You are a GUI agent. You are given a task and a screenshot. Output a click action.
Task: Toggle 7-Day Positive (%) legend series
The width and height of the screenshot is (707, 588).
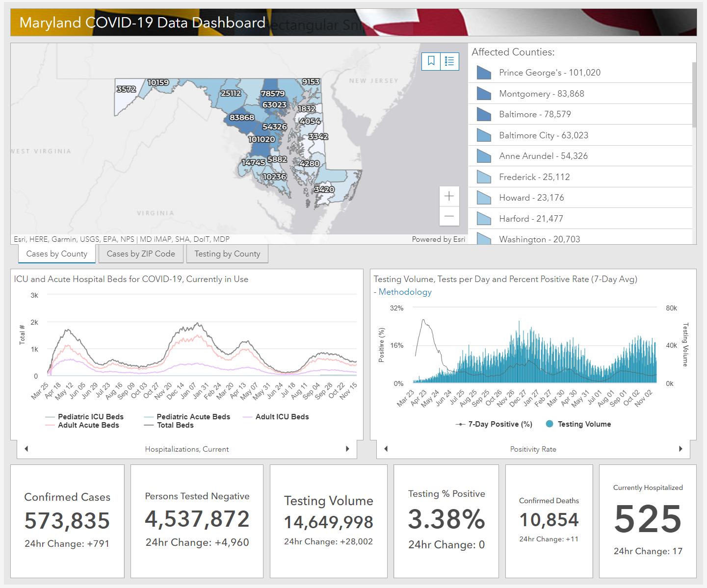tap(494, 424)
